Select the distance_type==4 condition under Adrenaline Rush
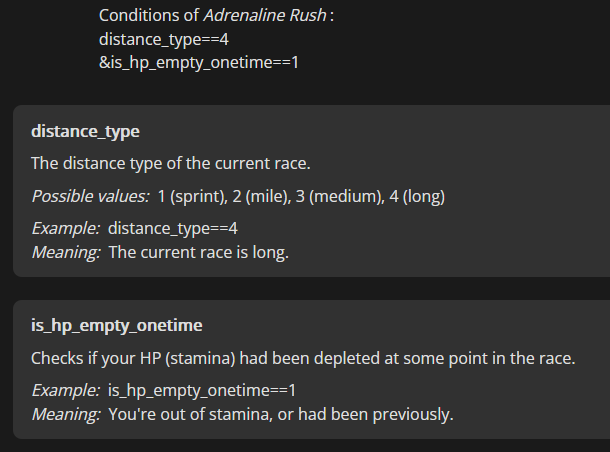The width and height of the screenshot is (610, 452). click(x=164, y=40)
